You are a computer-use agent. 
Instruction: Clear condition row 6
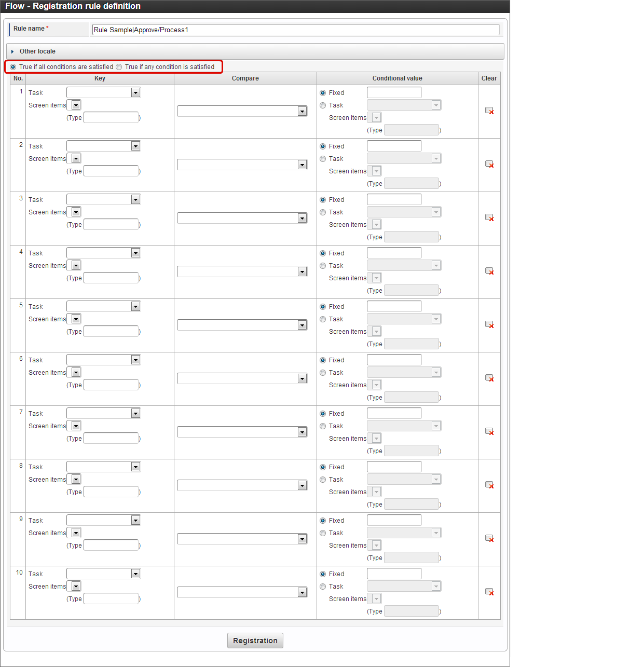point(489,378)
